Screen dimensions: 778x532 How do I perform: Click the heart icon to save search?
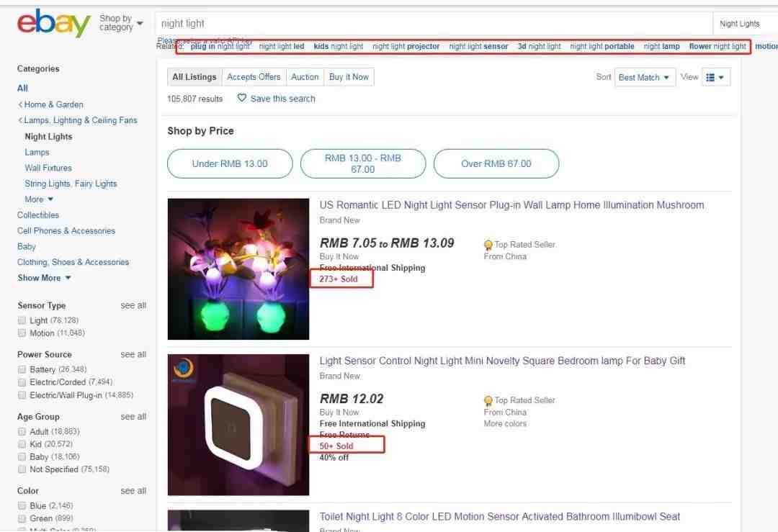[x=242, y=98]
